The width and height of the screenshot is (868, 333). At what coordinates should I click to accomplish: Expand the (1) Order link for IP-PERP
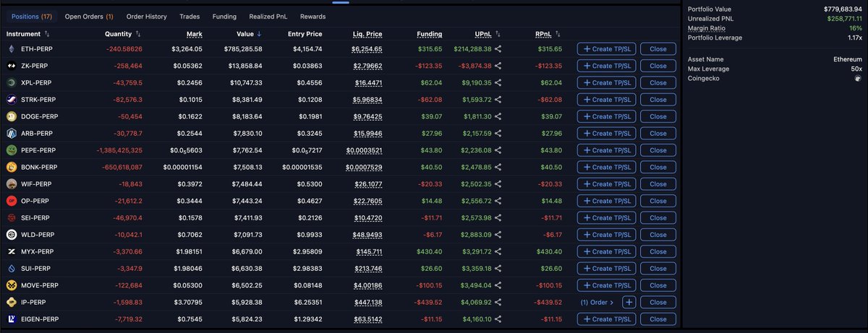click(597, 302)
